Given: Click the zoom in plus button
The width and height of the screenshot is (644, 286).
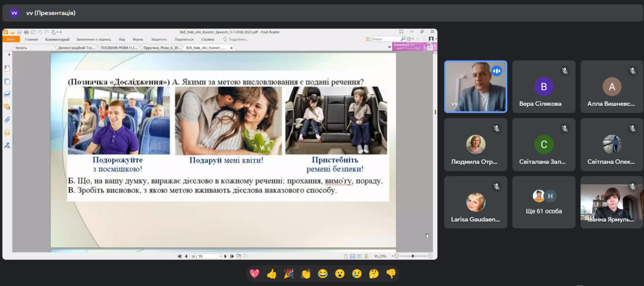Looking at the screenshot, I should pos(430,256).
